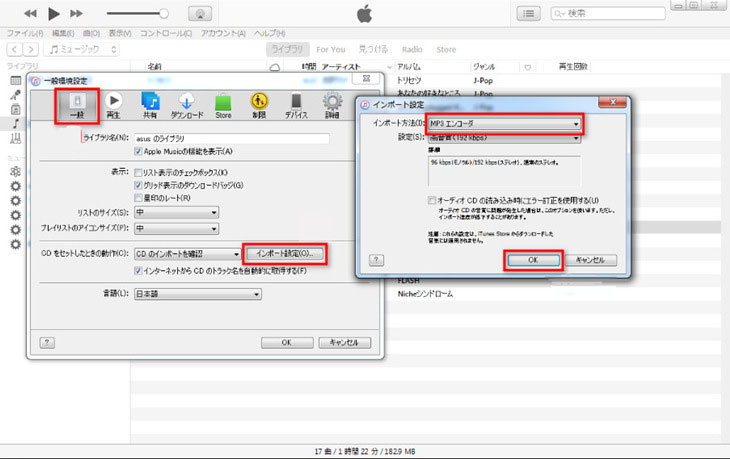
Task: Click the rewind (previous track) button
Action: [x=30, y=14]
